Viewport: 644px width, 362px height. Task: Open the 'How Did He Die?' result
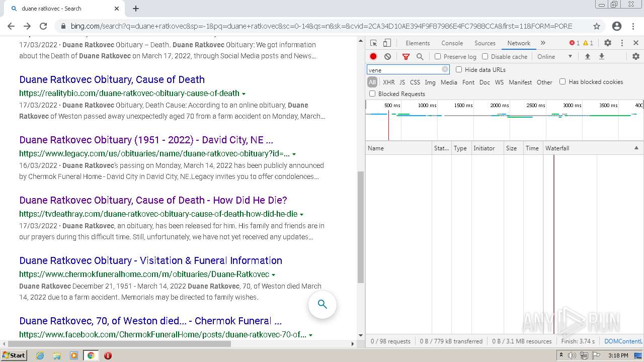click(153, 200)
